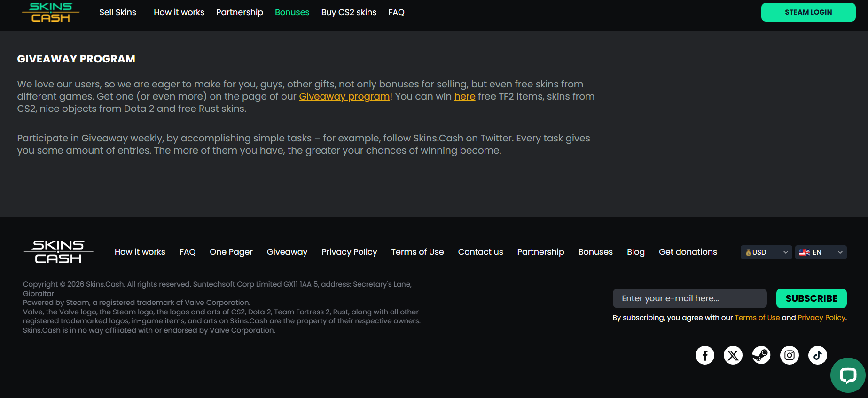Open the live chat bubble widget
868x398 pixels.
coord(848,375)
